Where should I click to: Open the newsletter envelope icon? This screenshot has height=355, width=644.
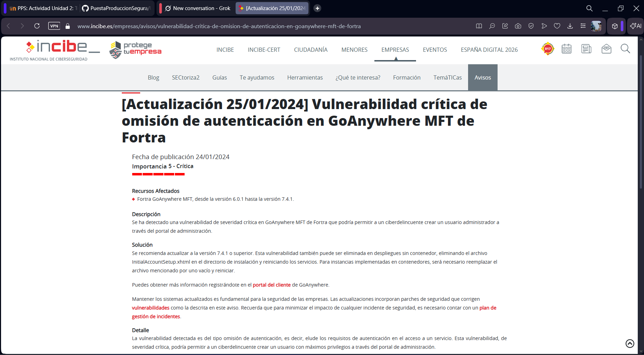[607, 49]
